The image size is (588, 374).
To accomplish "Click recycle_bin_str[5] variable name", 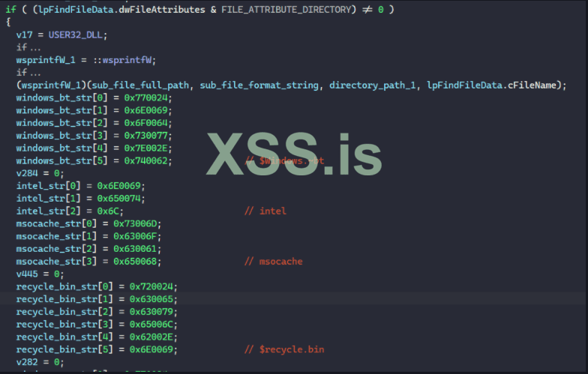I will [x=64, y=349].
